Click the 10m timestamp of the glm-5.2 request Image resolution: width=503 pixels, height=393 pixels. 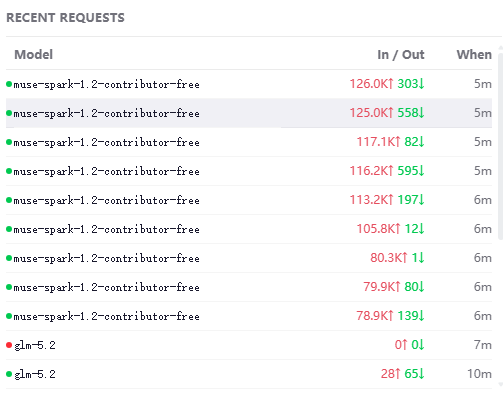(479, 374)
